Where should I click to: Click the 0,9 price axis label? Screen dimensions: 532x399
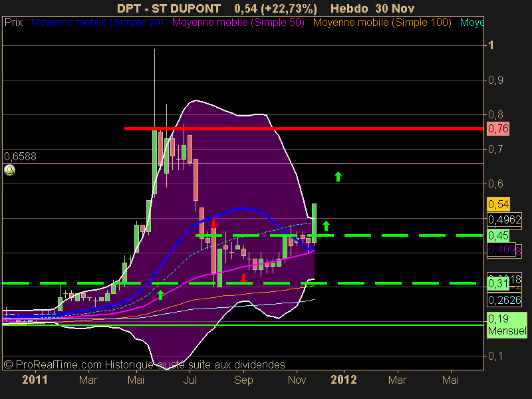495,80
